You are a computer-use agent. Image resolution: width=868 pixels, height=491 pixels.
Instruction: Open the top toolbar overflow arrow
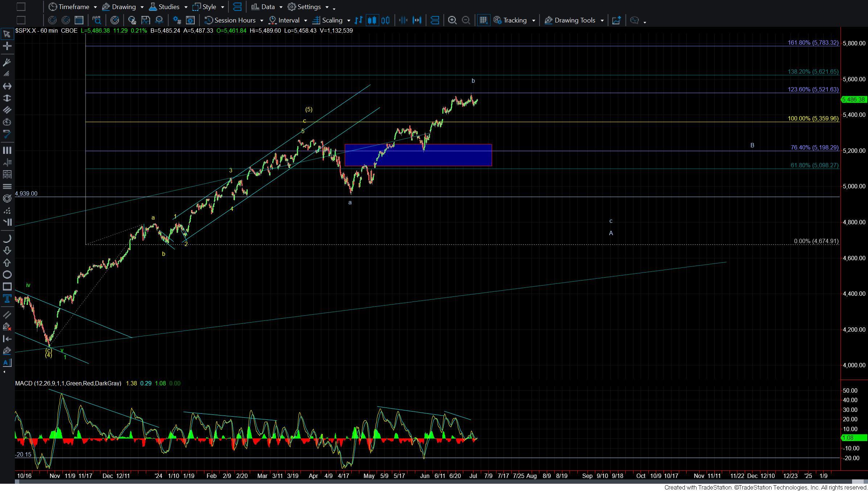(334, 9)
